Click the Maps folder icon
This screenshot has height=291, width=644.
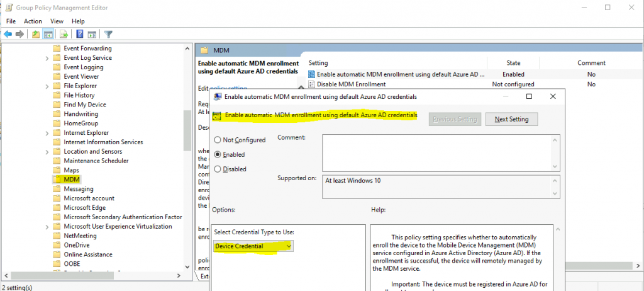coord(57,170)
